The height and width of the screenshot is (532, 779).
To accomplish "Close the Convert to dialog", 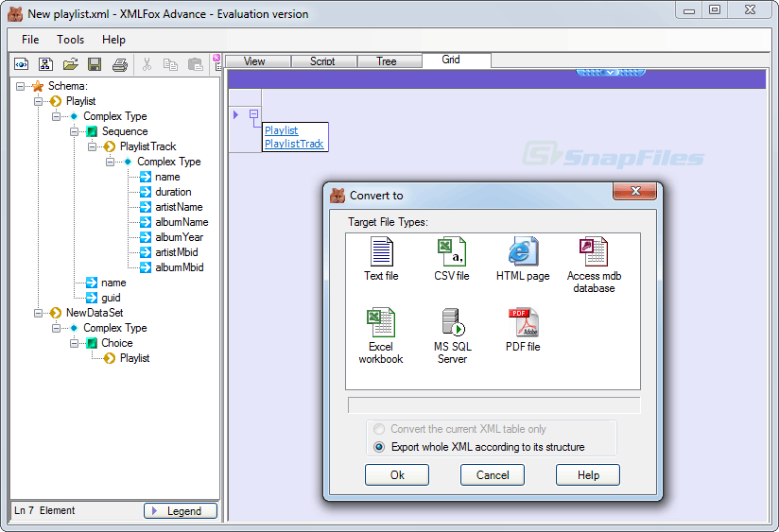I will click(x=635, y=191).
